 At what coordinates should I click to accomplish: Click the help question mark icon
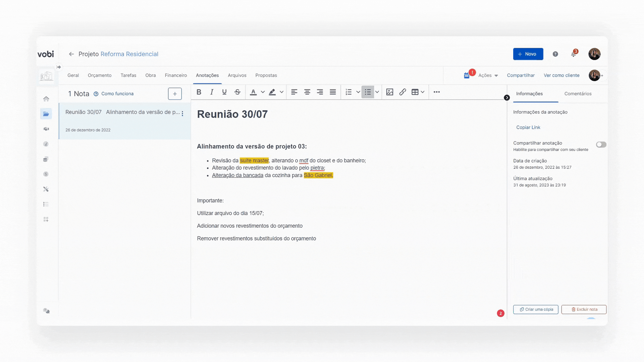(x=555, y=54)
